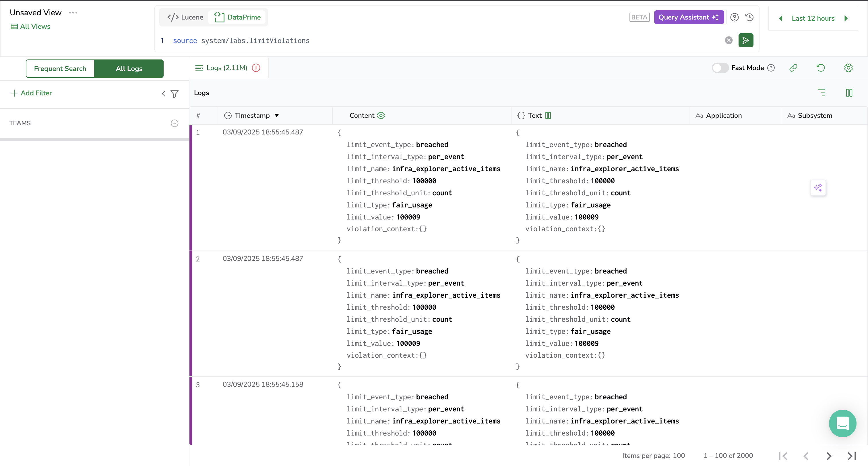Reset the logs view with the undo icon
Viewport: 868px width, 466px height.
point(821,68)
